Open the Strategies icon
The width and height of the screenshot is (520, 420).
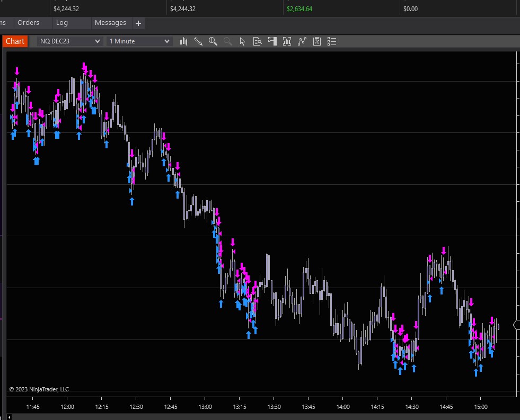317,41
